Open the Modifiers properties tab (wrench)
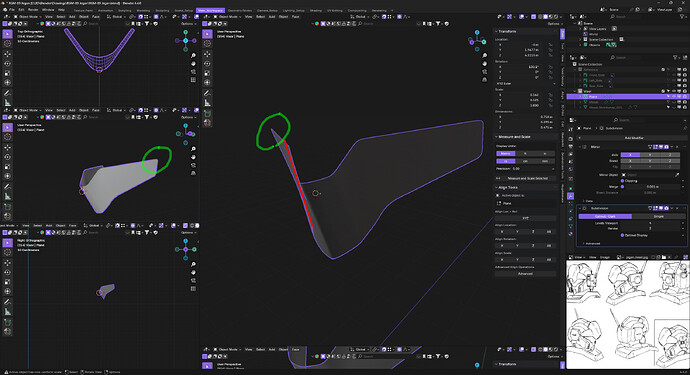Viewport: 690px width, 375px height. coord(570,196)
